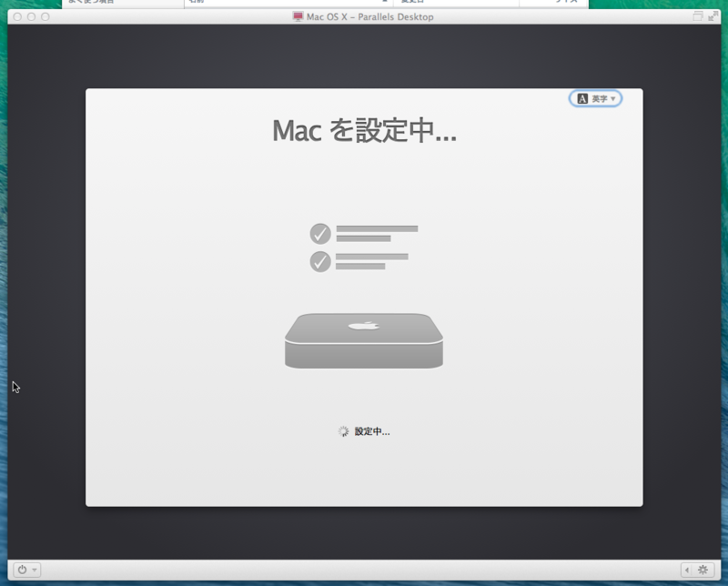This screenshot has height=586, width=728.
Task: Click the Apple logo on the Mac mini illustration
Action: click(x=364, y=324)
